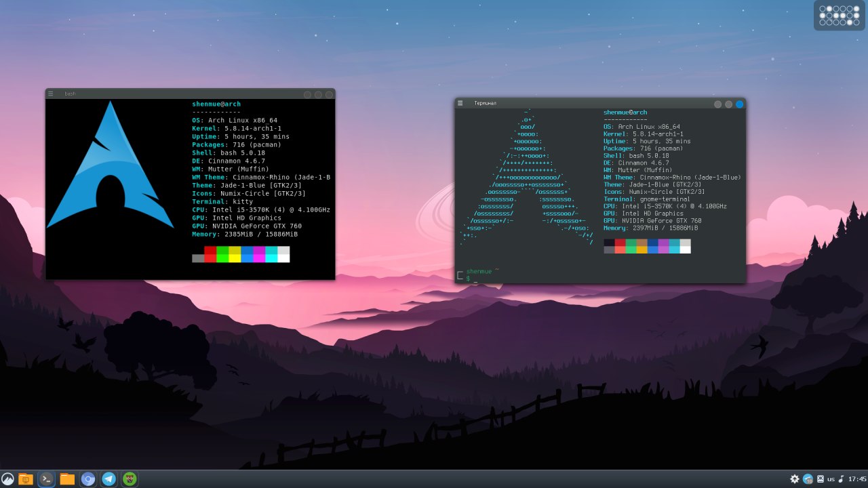Screen dimensions: 868x488
Task: Click the binary clock dot-grid desklet
Action: [x=840, y=16]
